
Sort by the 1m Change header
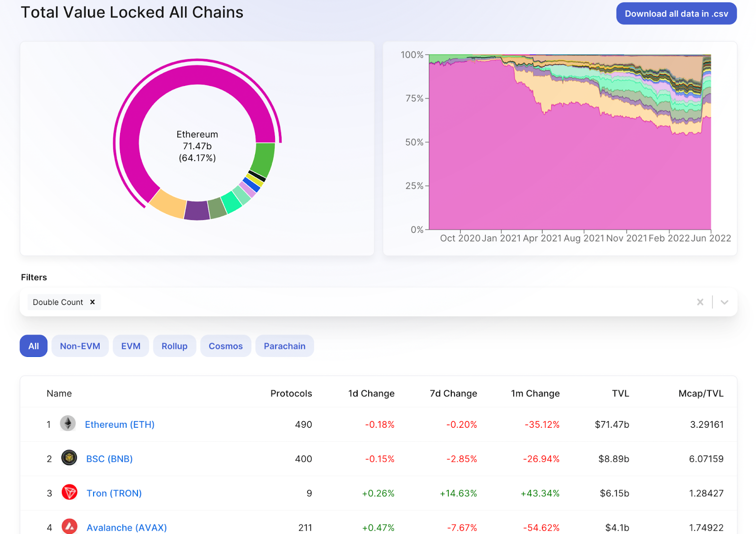[x=535, y=393]
